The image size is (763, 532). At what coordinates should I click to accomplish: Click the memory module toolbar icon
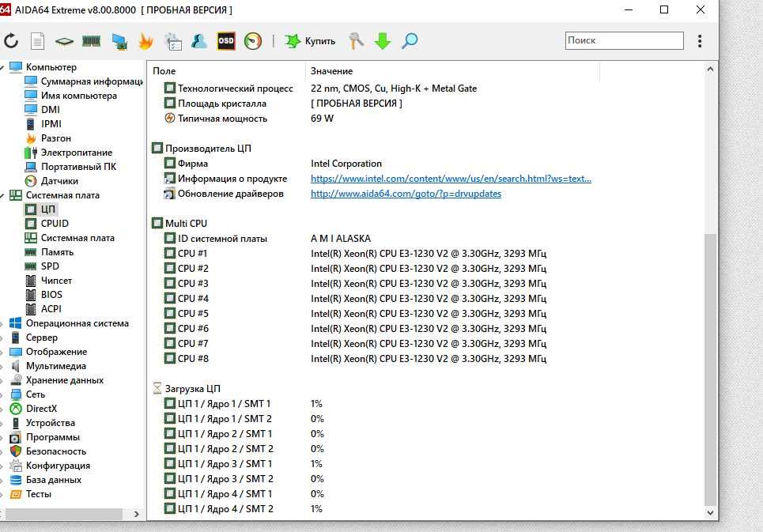(92, 41)
